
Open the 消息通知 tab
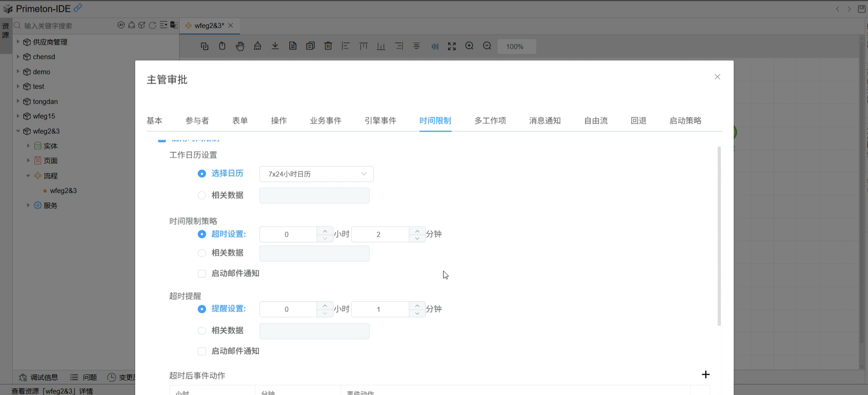(545, 121)
